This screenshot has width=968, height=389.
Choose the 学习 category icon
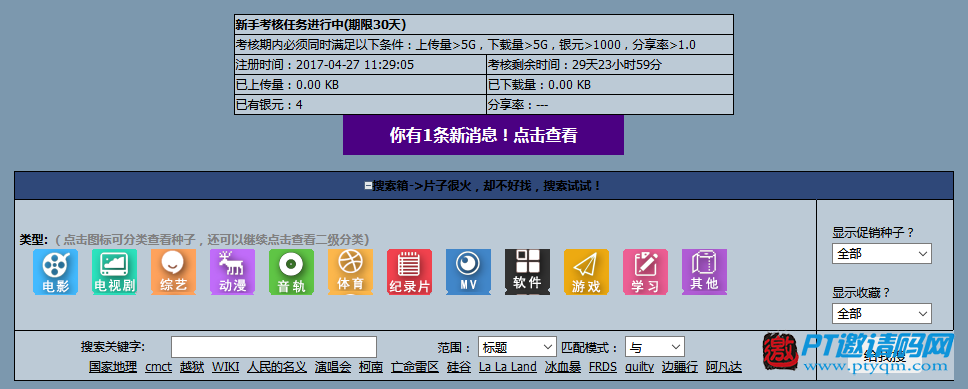pyautogui.click(x=645, y=272)
